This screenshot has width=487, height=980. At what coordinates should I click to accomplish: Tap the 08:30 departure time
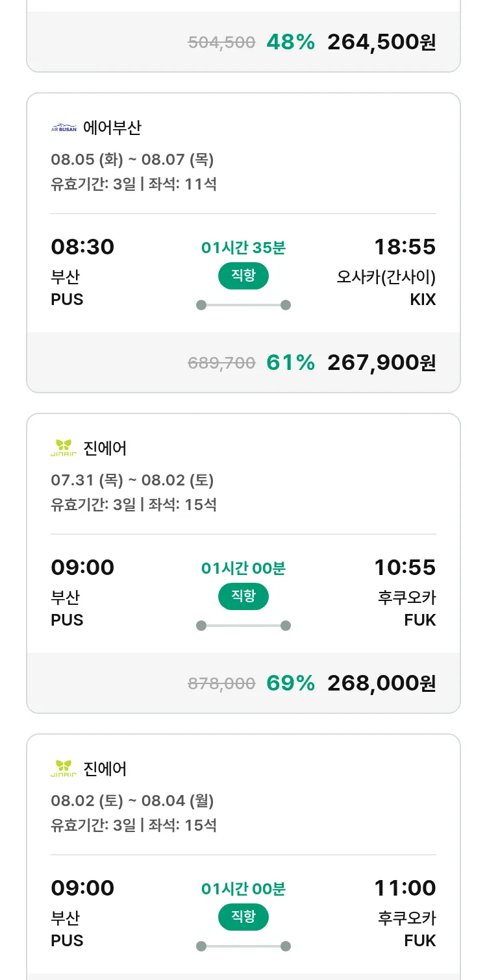(x=82, y=247)
